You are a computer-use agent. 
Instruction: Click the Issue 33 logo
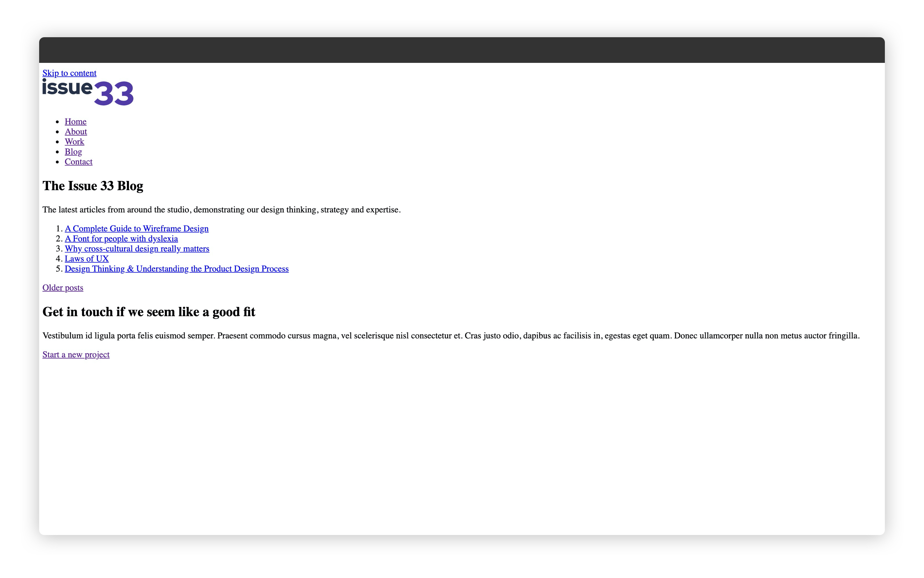pos(88,92)
